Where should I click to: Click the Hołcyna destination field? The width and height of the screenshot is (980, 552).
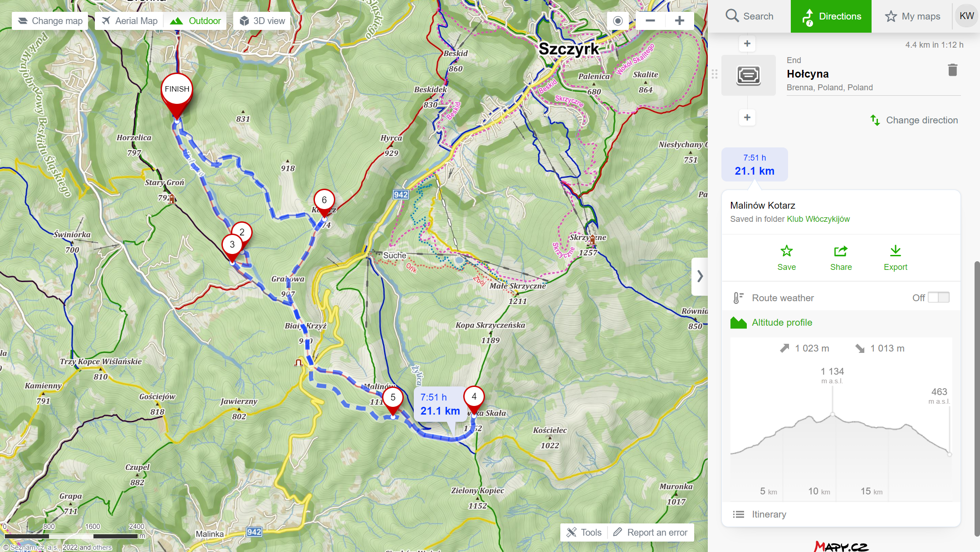[x=873, y=74]
